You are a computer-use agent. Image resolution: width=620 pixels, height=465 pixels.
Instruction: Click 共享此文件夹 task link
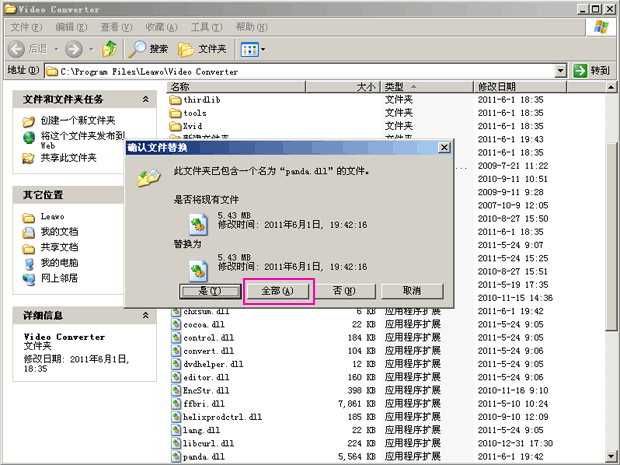68,158
